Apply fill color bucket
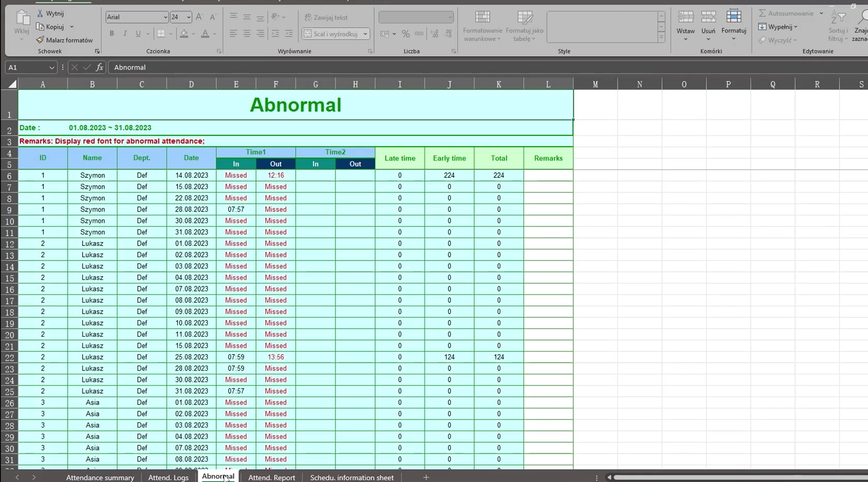The height and width of the screenshot is (482, 868). 184,33
